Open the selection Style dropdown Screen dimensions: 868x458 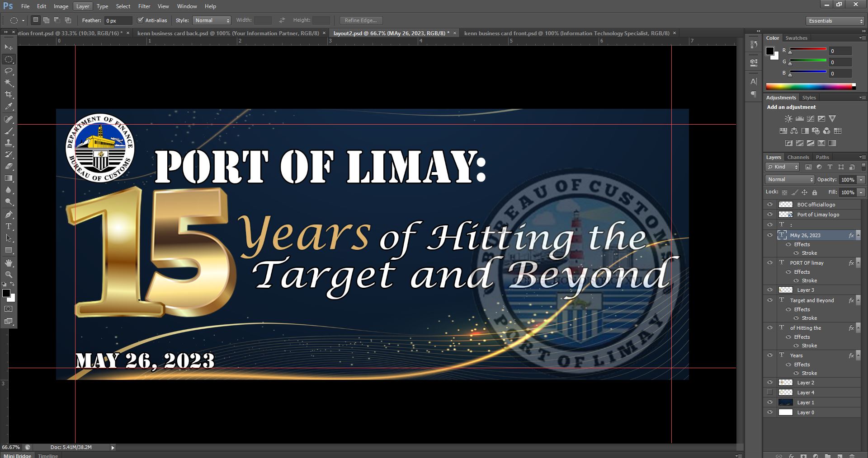coord(212,20)
